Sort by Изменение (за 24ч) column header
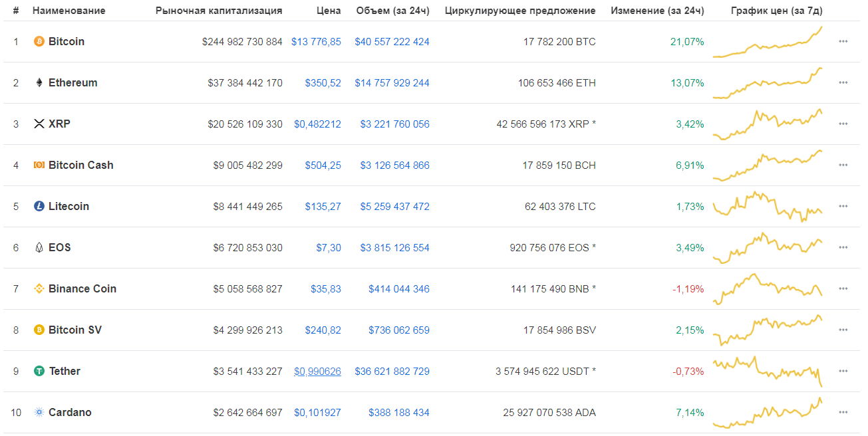 click(x=657, y=11)
